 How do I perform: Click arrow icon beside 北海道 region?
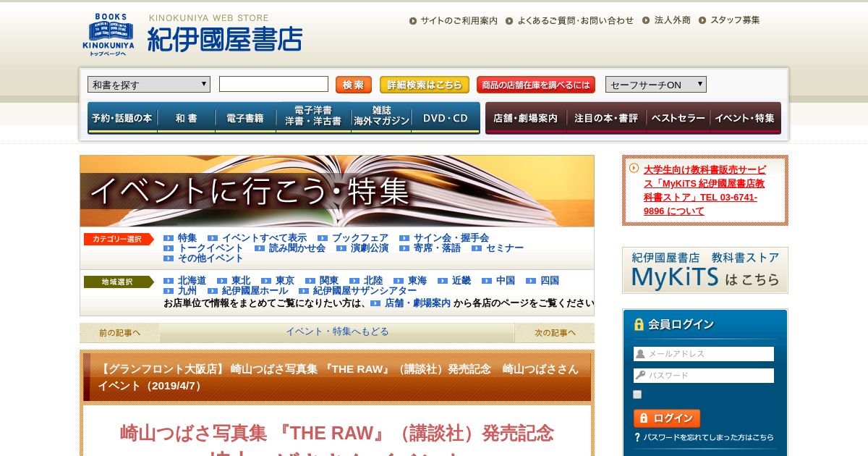click(169, 281)
